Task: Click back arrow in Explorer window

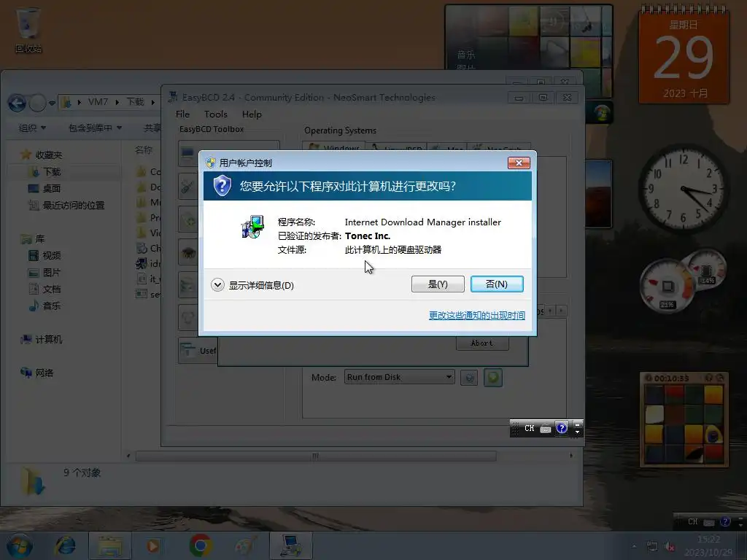Action: pos(18,102)
